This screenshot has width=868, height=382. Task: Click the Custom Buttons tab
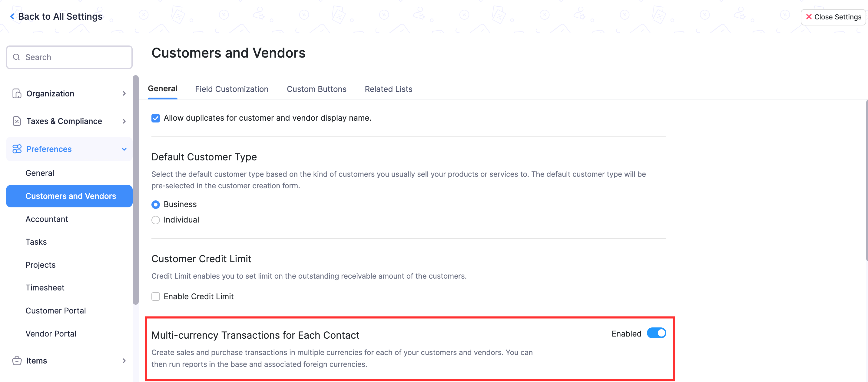316,89
